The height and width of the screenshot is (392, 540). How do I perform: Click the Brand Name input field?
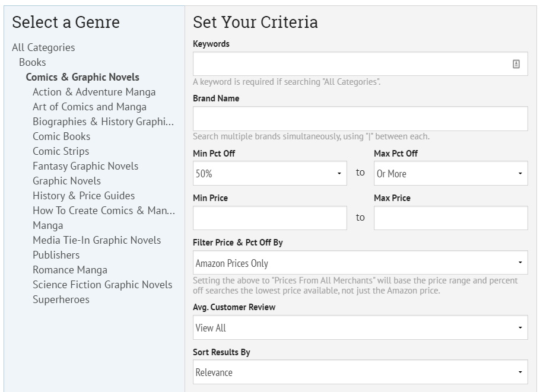point(360,119)
